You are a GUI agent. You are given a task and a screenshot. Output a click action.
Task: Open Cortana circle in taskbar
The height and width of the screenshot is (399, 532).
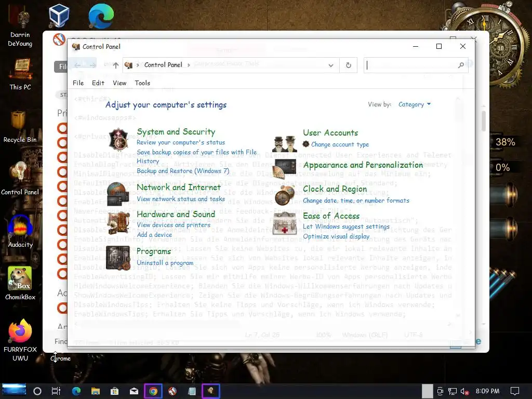click(37, 391)
